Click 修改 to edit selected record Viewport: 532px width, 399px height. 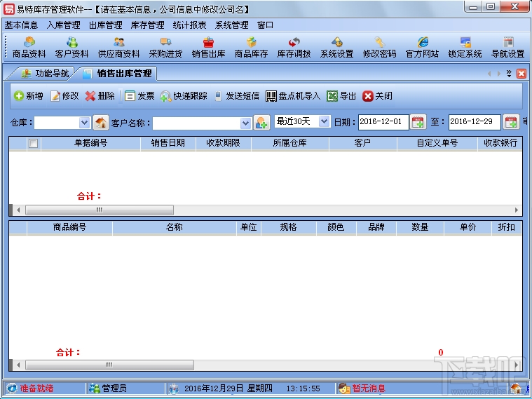[x=64, y=96]
